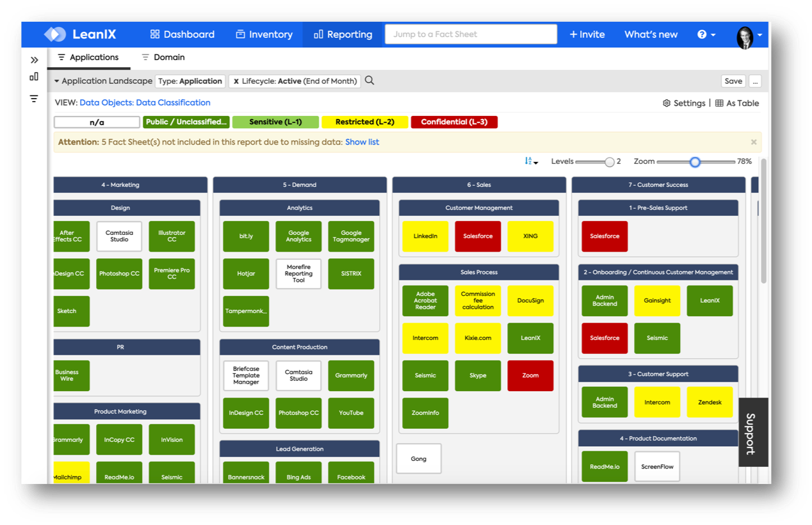Click the search magnifier next to the filters

369,81
